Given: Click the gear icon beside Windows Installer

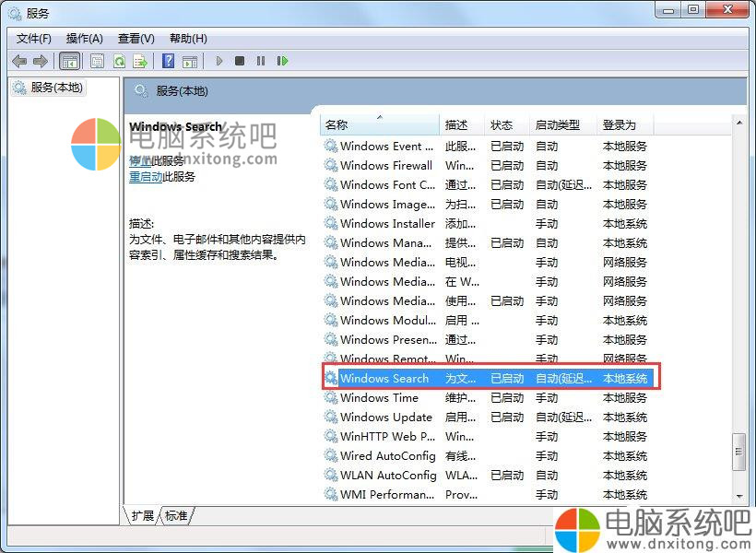Looking at the screenshot, I should [331, 224].
